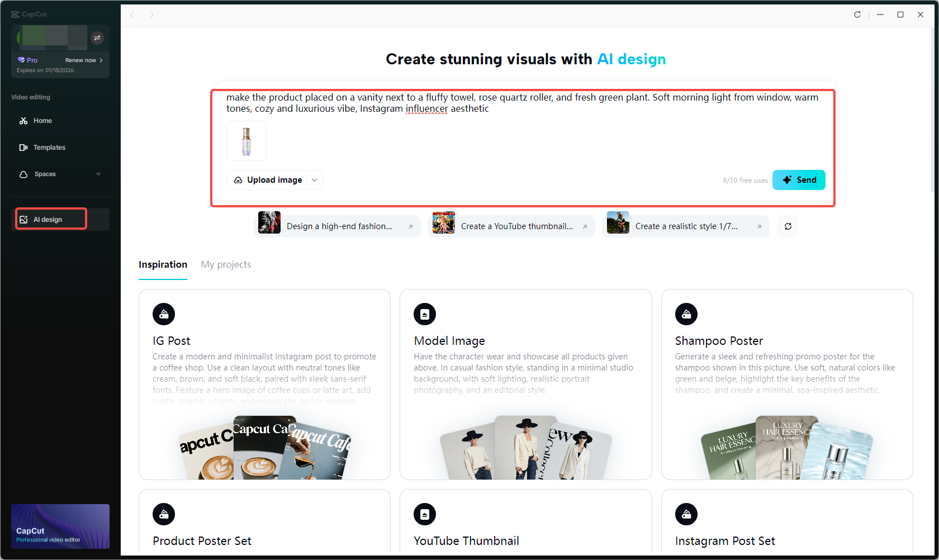The width and height of the screenshot is (939, 560).
Task: Switch to the My projects tab
Action: 226,264
